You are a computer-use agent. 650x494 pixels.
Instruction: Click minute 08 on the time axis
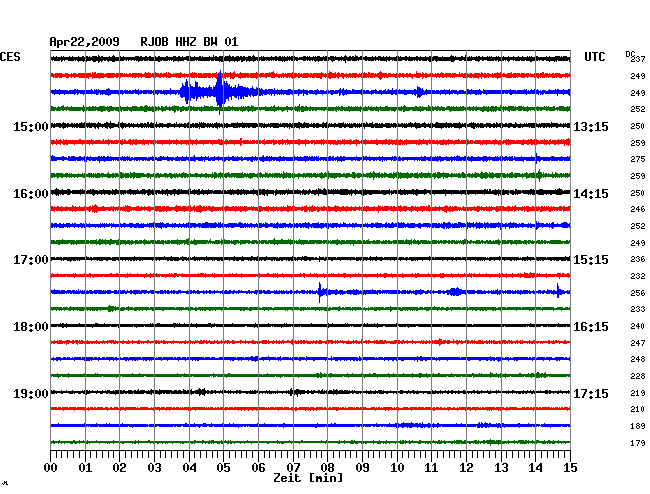point(327,468)
